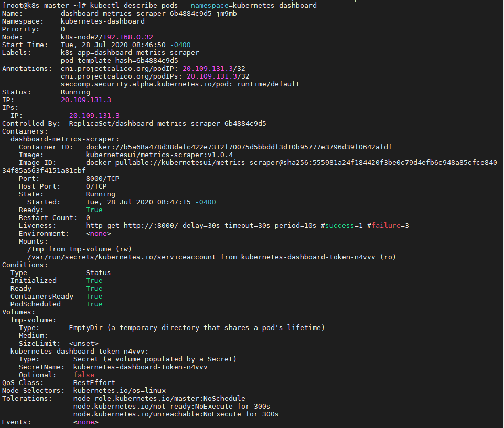The height and width of the screenshot is (428, 504).
Task: Click the 'Conditions:' section heading
Action: pyautogui.click(x=25, y=265)
